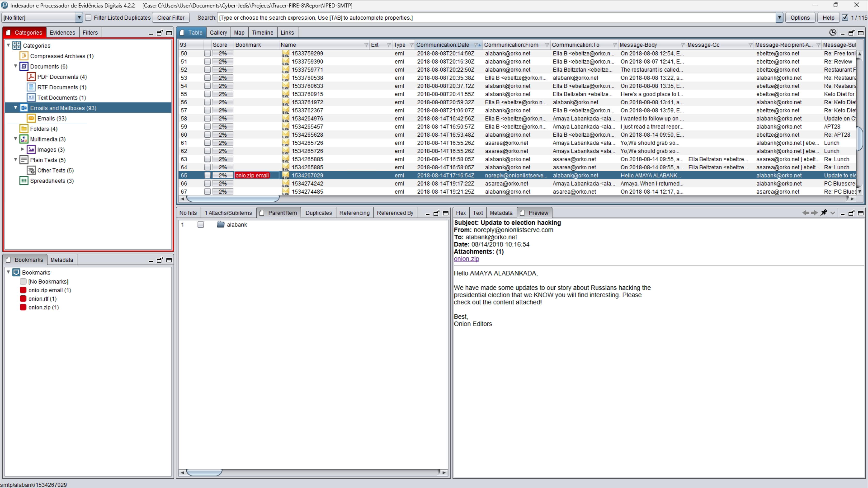Check the selection checkbox on row 65
Screen dimensions: 868x488
[207, 175]
